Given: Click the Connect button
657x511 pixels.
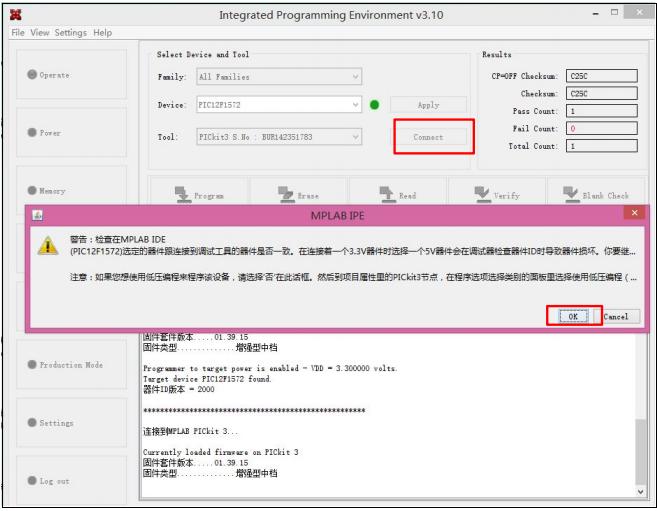Looking at the screenshot, I should pos(428,137).
